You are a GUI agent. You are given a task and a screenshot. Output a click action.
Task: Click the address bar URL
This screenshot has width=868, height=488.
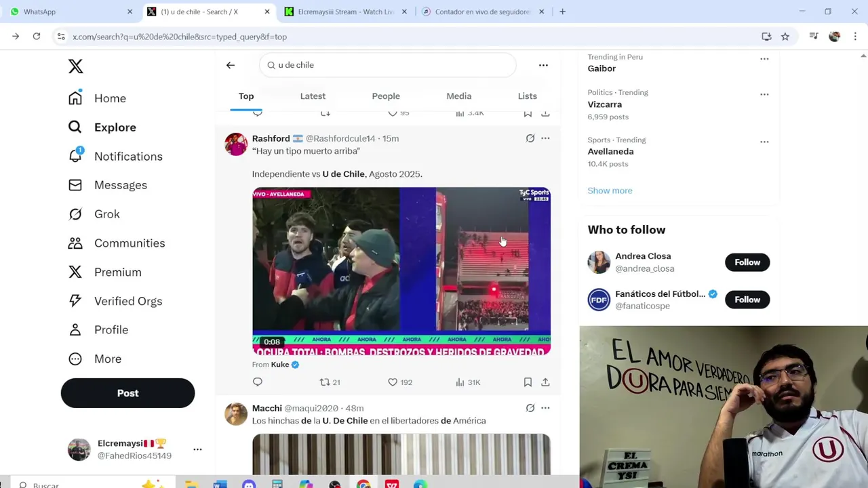pyautogui.click(x=180, y=37)
